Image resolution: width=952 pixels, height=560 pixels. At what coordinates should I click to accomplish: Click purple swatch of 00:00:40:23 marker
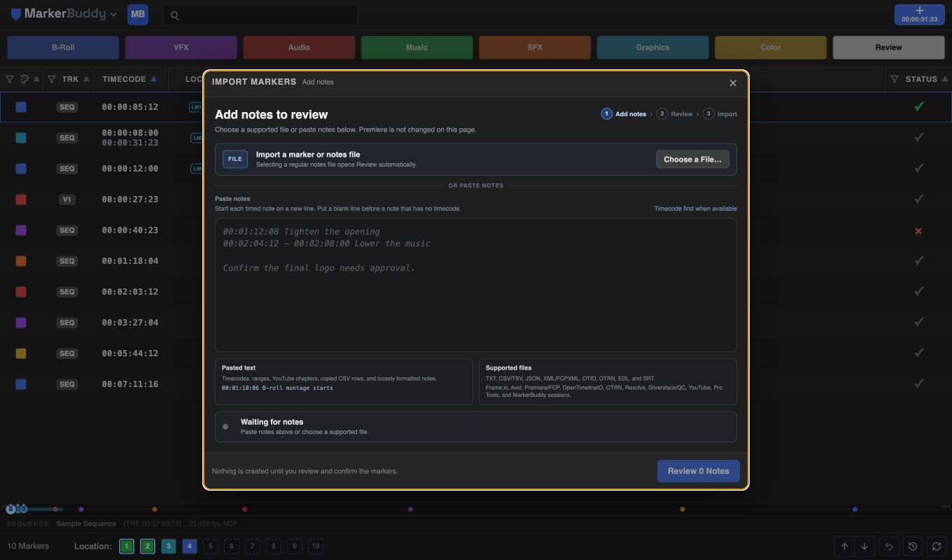tap(21, 230)
